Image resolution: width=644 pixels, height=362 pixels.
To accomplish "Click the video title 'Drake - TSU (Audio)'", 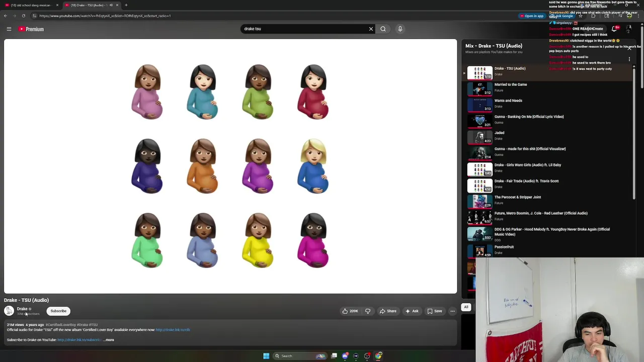I will [x=26, y=300].
